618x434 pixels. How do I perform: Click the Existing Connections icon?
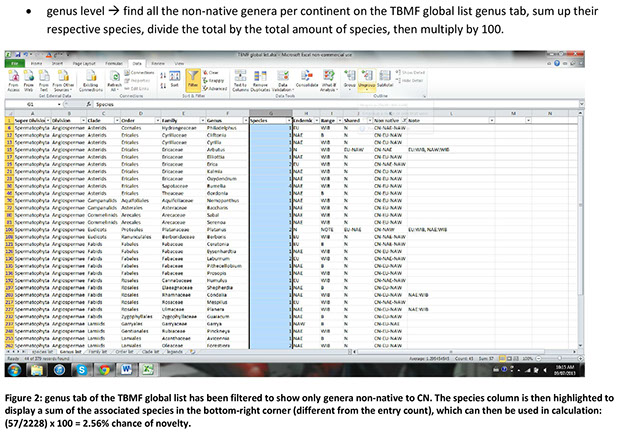point(91,80)
